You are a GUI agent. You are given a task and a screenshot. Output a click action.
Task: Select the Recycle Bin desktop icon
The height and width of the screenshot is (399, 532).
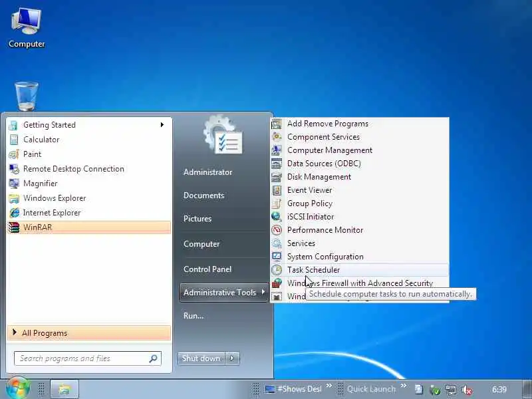[27, 96]
